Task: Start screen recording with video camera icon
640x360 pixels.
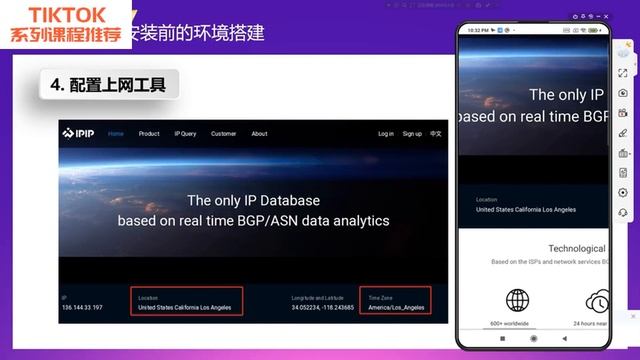Action: click(x=623, y=113)
